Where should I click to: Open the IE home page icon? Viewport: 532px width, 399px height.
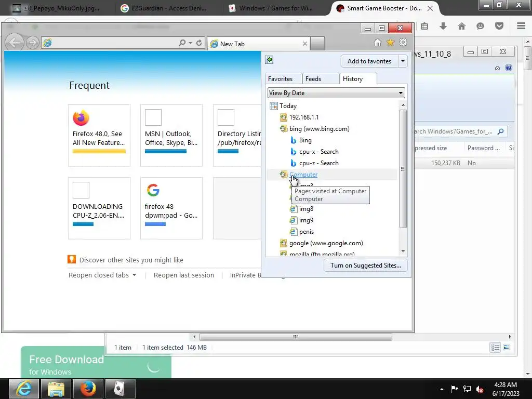click(378, 43)
